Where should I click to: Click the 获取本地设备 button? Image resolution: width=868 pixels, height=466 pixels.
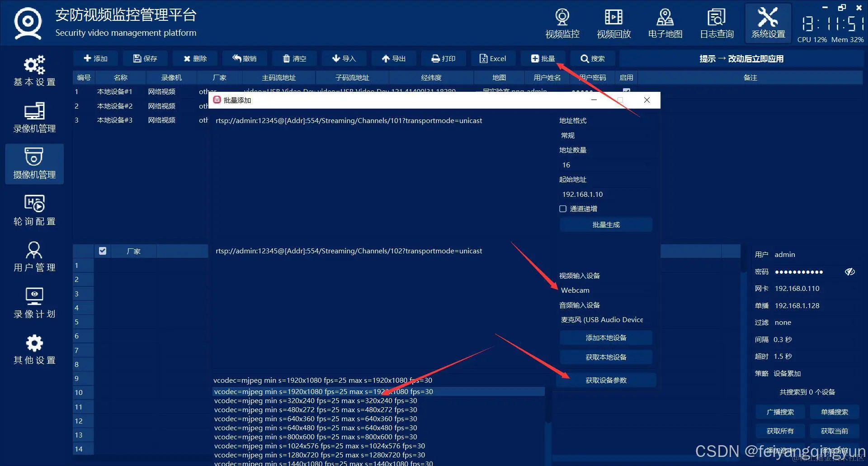point(606,357)
